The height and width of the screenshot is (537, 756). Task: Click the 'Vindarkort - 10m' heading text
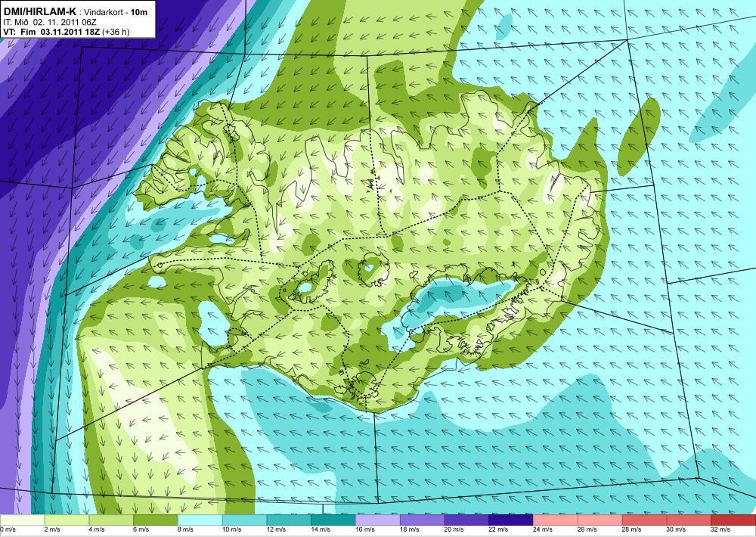coord(116,13)
